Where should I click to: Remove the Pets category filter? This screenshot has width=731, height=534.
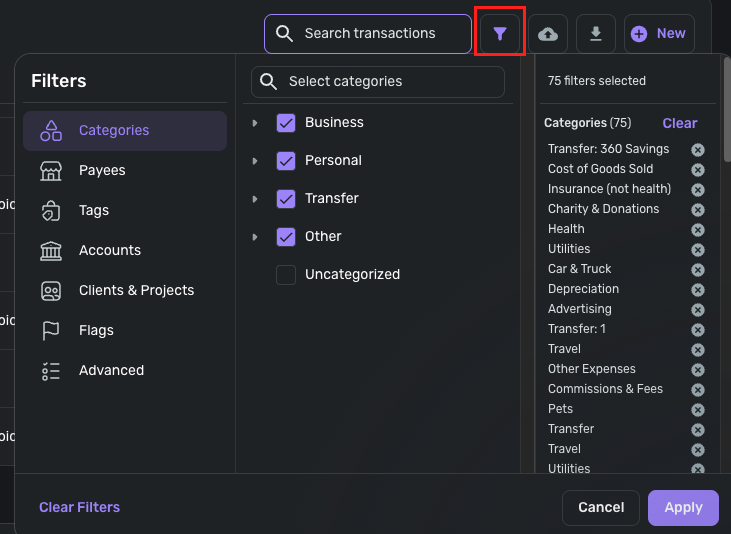point(698,410)
